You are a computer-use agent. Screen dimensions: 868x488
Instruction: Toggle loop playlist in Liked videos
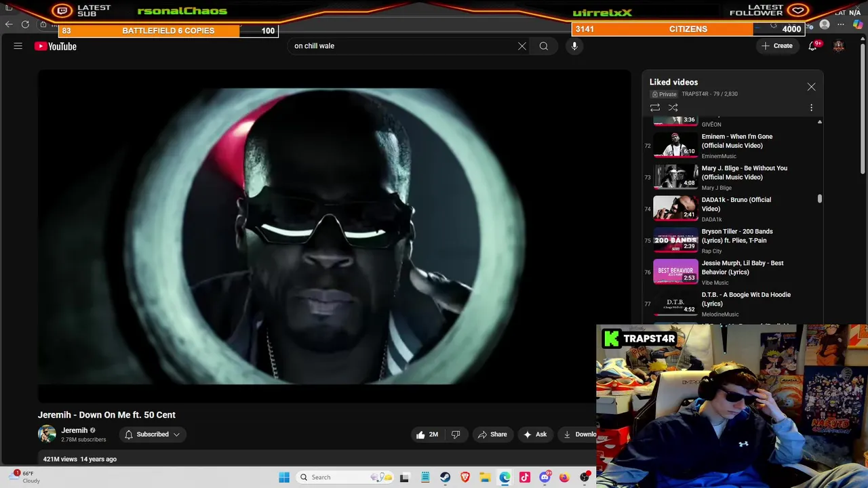coord(655,108)
